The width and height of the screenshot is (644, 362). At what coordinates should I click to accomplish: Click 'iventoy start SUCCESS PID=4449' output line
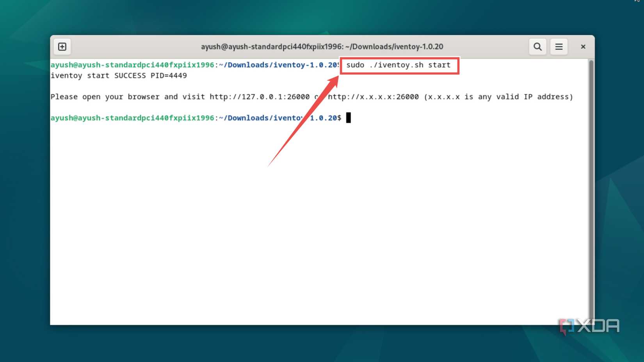119,76
